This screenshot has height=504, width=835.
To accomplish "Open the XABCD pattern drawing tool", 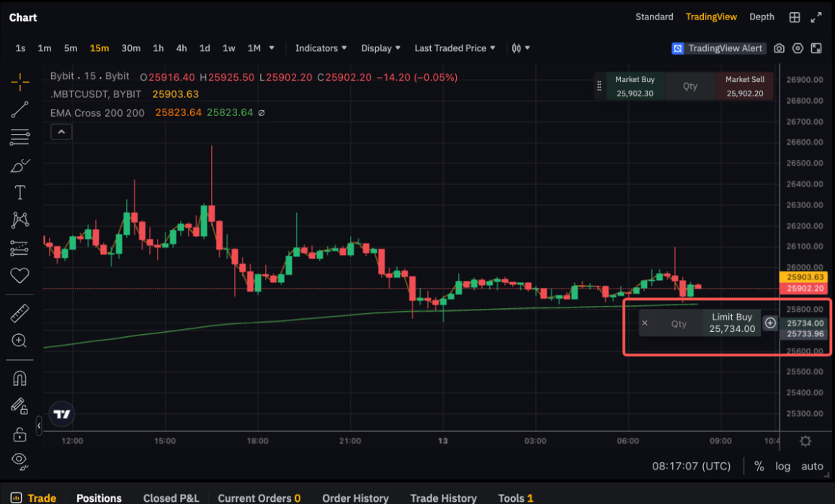I will [x=21, y=220].
